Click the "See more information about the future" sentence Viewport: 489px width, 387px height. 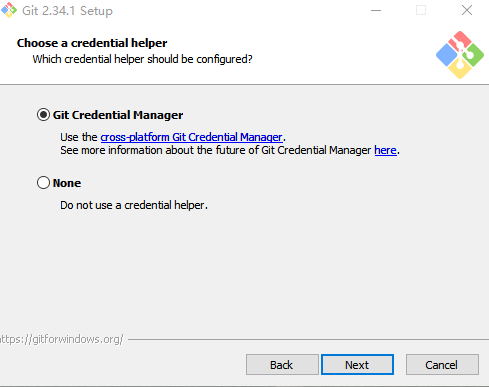[x=230, y=150]
